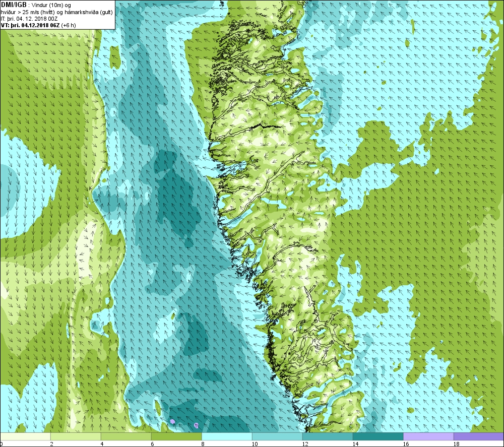This screenshot has width=504, height=447.
Task: Click the 18–20 m/s purple legend swatch
Action: [479, 436]
